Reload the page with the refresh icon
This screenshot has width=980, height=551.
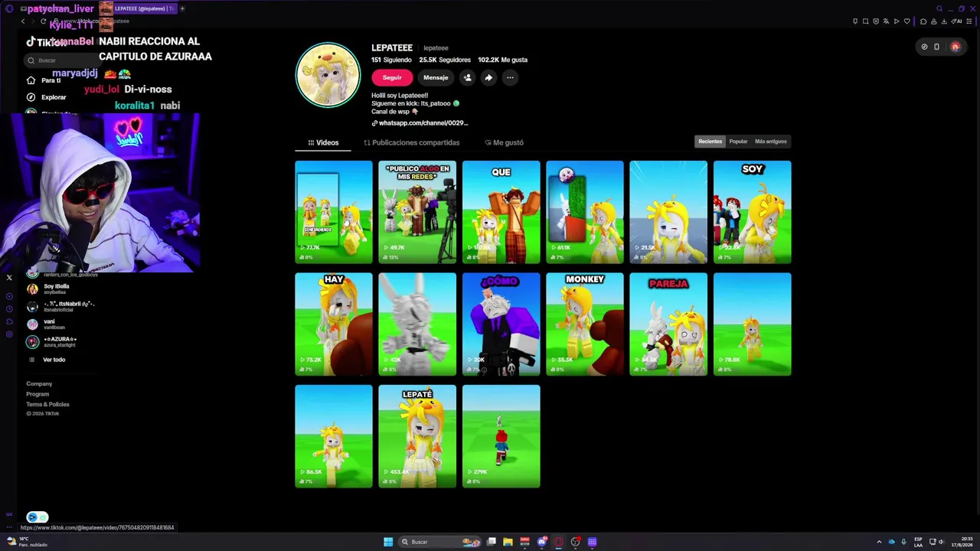click(x=43, y=21)
